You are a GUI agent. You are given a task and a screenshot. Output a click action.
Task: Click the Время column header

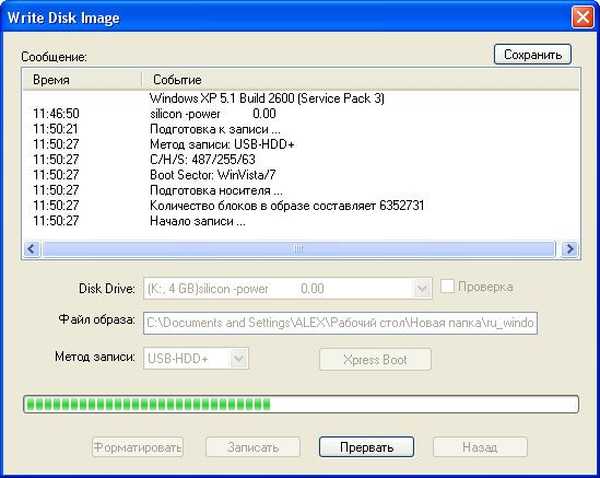pyautogui.click(x=80, y=79)
